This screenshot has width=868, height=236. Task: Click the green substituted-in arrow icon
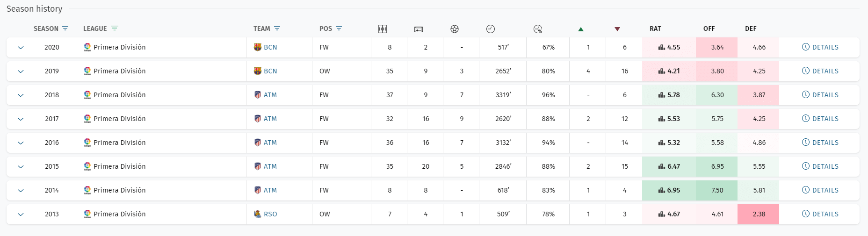click(581, 29)
